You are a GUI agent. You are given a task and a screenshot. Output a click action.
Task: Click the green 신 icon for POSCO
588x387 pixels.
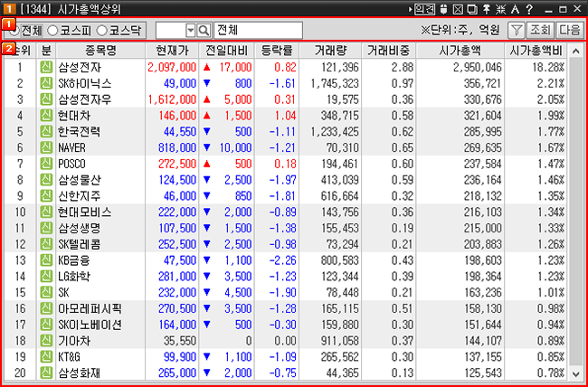click(x=46, y=164)
